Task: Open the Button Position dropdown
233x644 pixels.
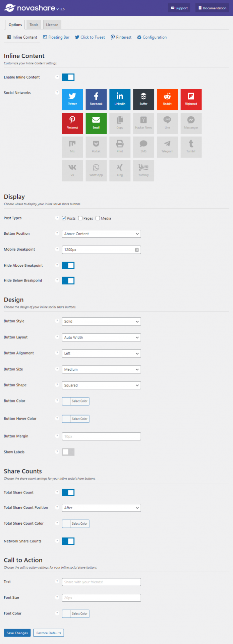Action: (x=101, y=233)
